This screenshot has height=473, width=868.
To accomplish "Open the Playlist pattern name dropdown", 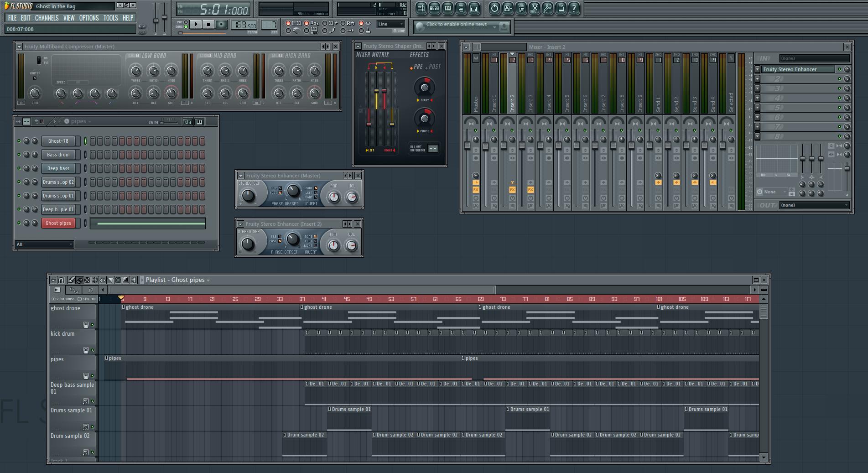I will 208,280.
